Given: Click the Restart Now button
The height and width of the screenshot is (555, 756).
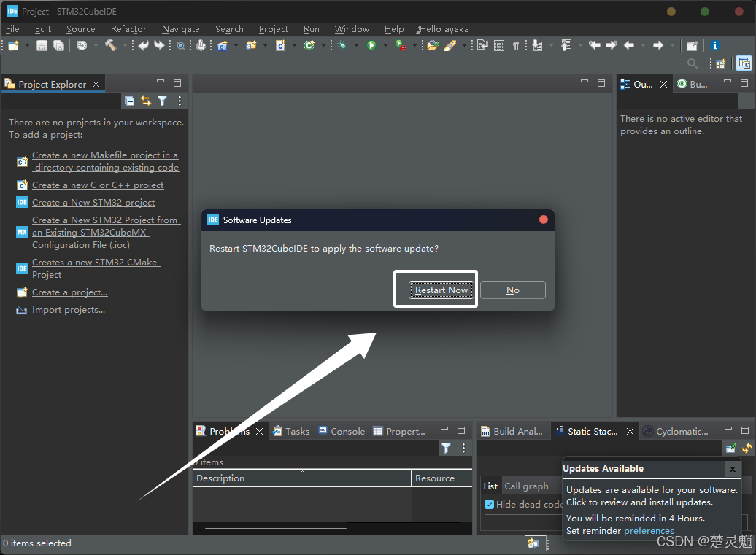Looking at the screenshot, I should pyautogui.click(x=441, y=290).
